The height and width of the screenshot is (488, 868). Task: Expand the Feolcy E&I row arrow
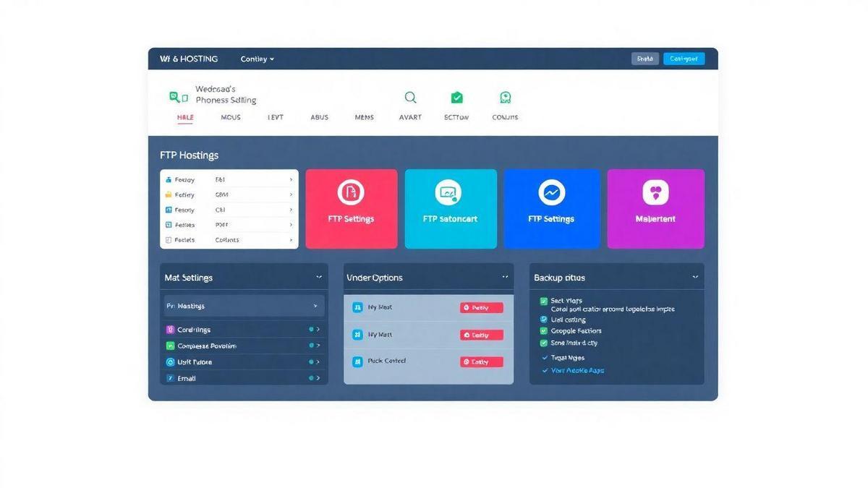(x=291, y=180)
